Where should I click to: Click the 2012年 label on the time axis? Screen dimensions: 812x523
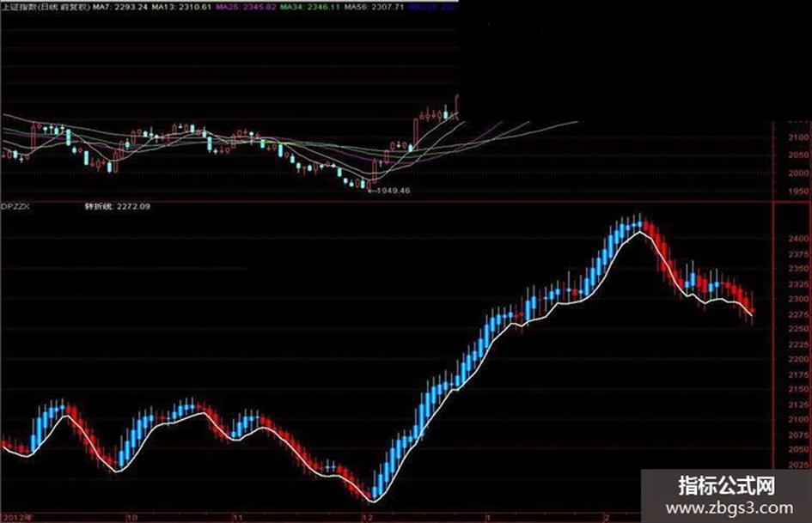16,517
